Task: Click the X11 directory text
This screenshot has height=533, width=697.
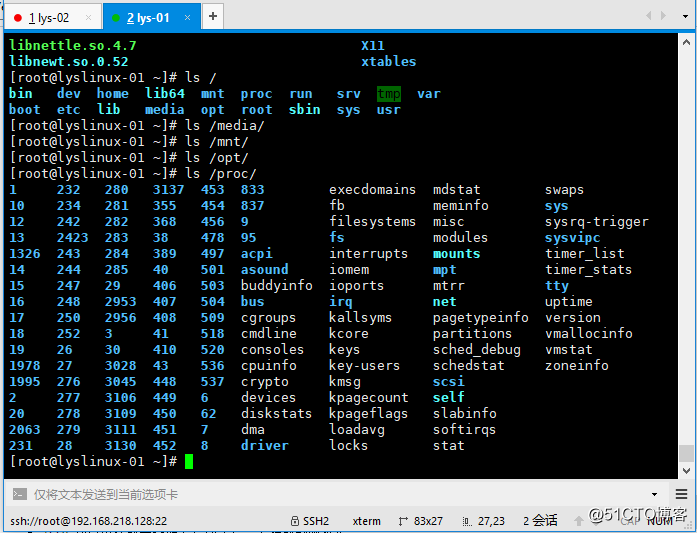Action: click(373, 45)
